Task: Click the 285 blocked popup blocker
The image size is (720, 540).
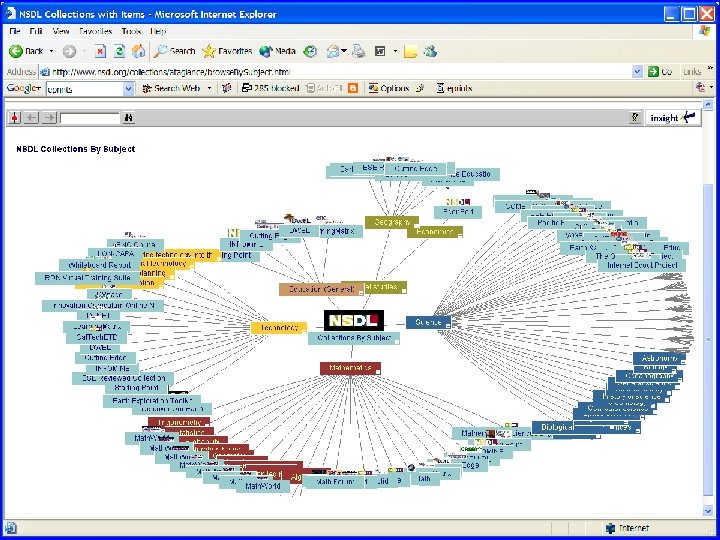Action: click(270, 88)
